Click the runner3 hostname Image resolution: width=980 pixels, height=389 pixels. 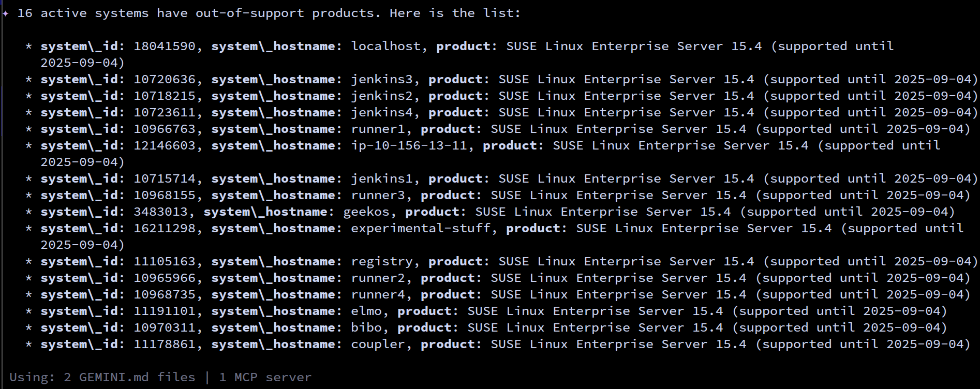pyautogui.click(x=378, y=195)
